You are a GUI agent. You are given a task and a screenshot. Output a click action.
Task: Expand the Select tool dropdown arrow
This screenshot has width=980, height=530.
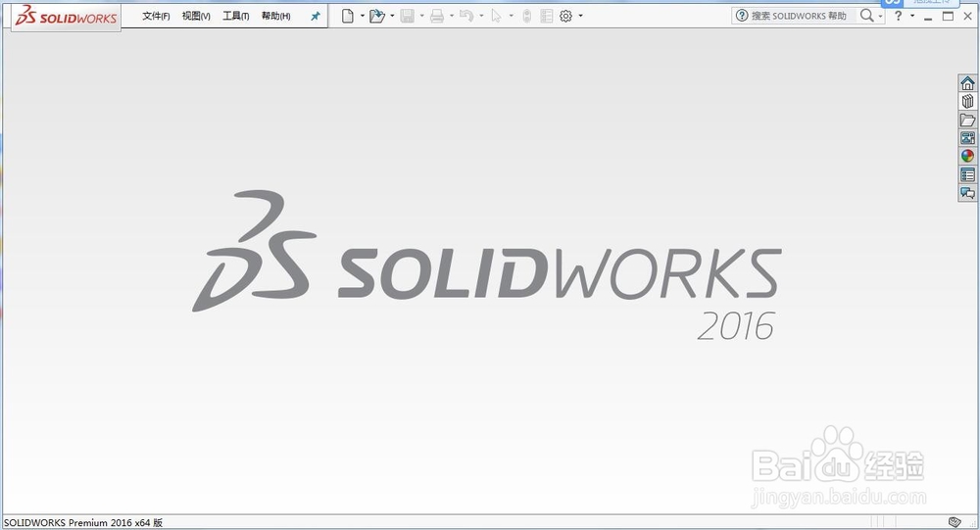coord(512,17)
